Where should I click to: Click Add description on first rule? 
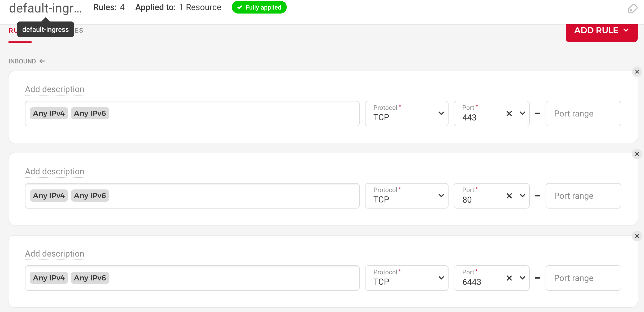[55, 89]
